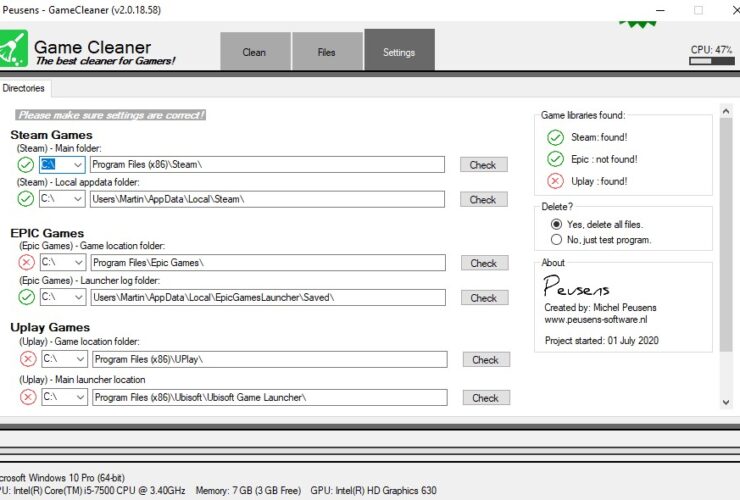Viewport: 740px width, 500px height.
Task: Click green check icon beside Steam Main folder
Action: click(x=26, y=164)
